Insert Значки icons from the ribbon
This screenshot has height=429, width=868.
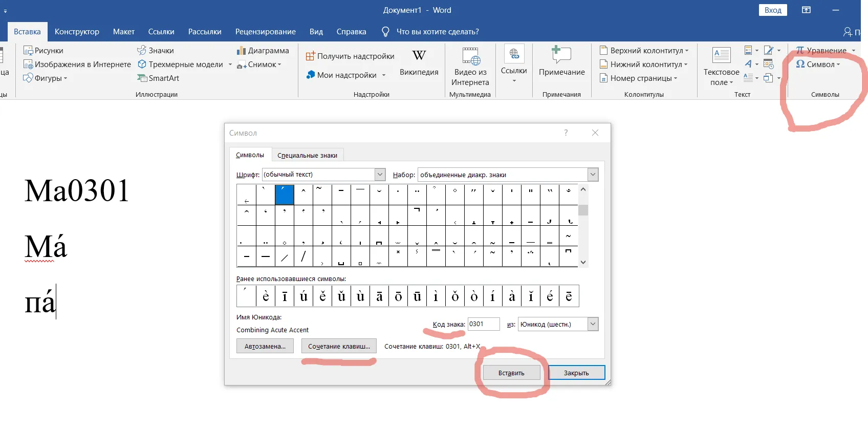[x=156, y=51]
